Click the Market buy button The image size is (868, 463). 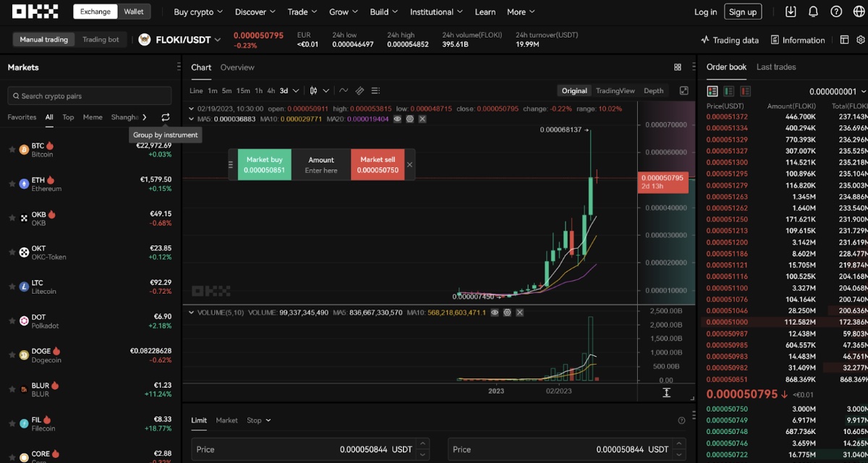pyautogui.click(x=265, y=165)
